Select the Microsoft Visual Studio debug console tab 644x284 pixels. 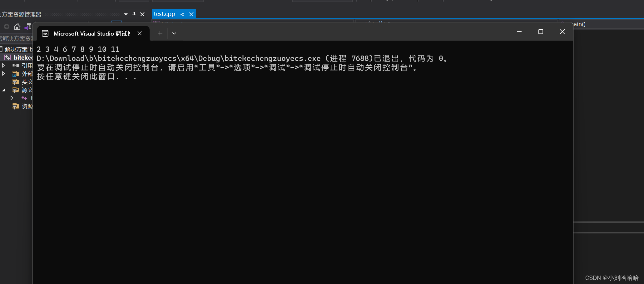93,33
